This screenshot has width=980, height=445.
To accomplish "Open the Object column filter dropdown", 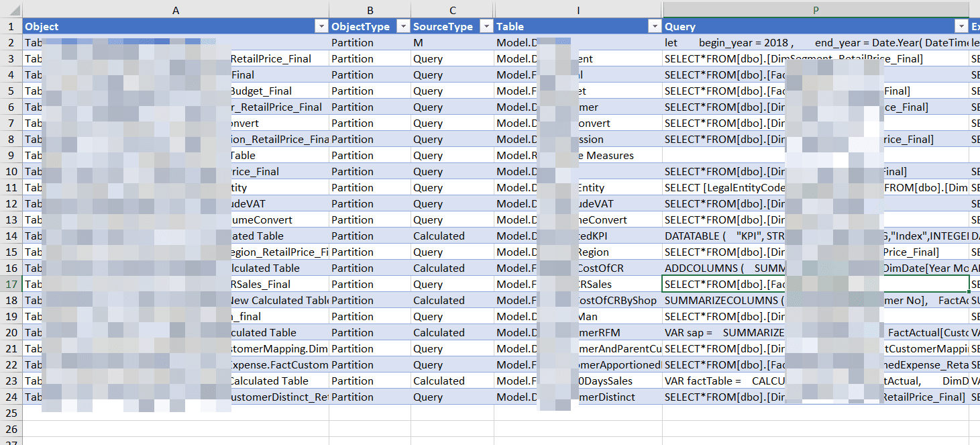I will (321, 27).
